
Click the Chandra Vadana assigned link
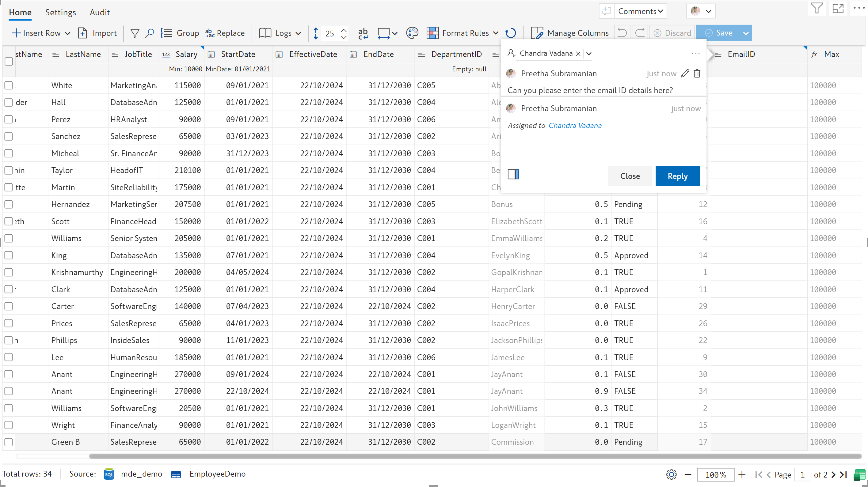pyautogui.click(x=575, y=126)
